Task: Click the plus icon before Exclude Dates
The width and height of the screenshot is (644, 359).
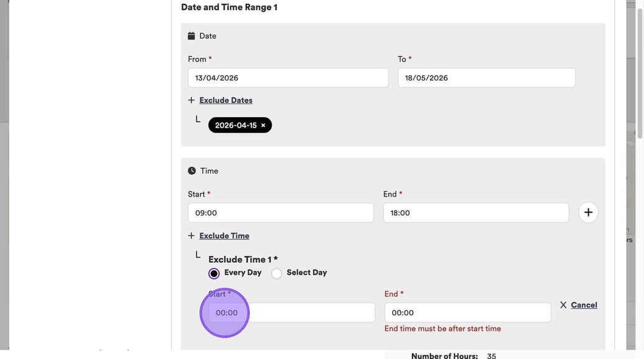Action: click(x=191, y=100)
